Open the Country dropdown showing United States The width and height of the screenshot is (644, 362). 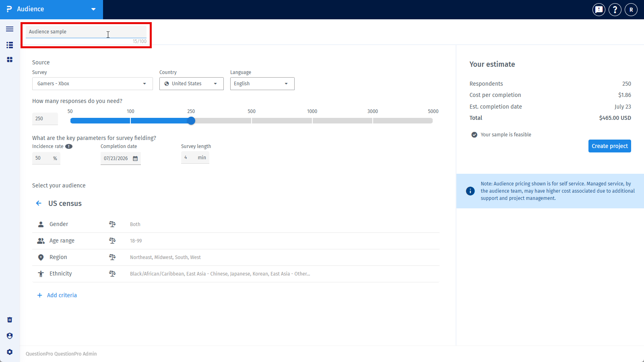point(192,84)
